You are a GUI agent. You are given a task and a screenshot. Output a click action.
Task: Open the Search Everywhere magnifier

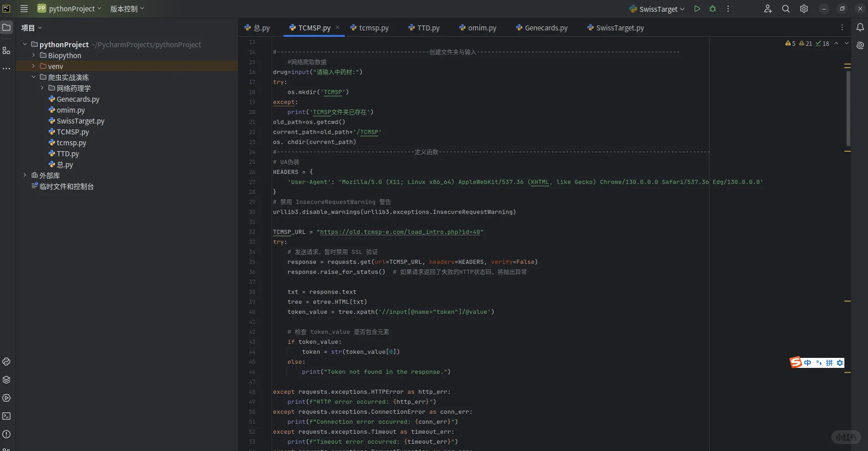point(786,9)
